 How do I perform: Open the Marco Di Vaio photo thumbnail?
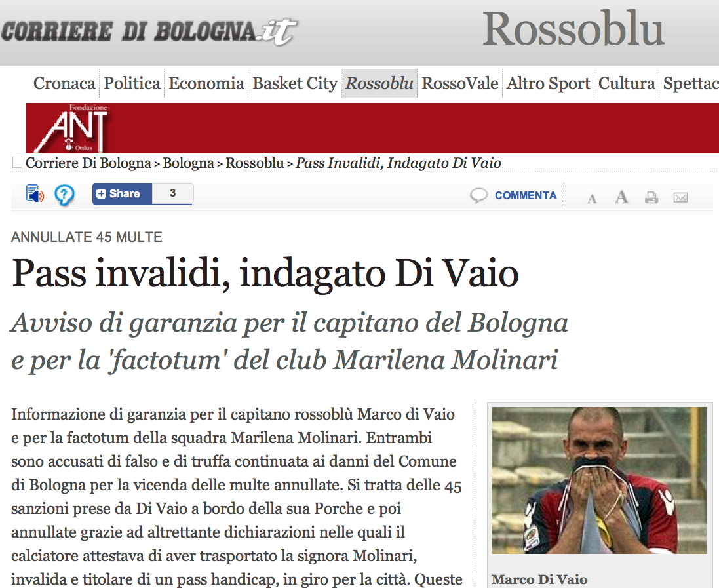tap(599, 480)
